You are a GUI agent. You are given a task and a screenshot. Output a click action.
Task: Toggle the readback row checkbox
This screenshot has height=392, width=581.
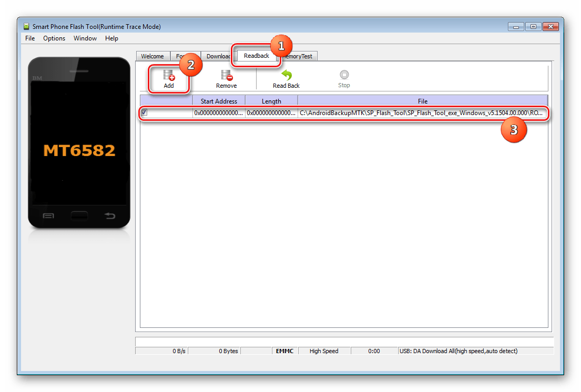144,112
